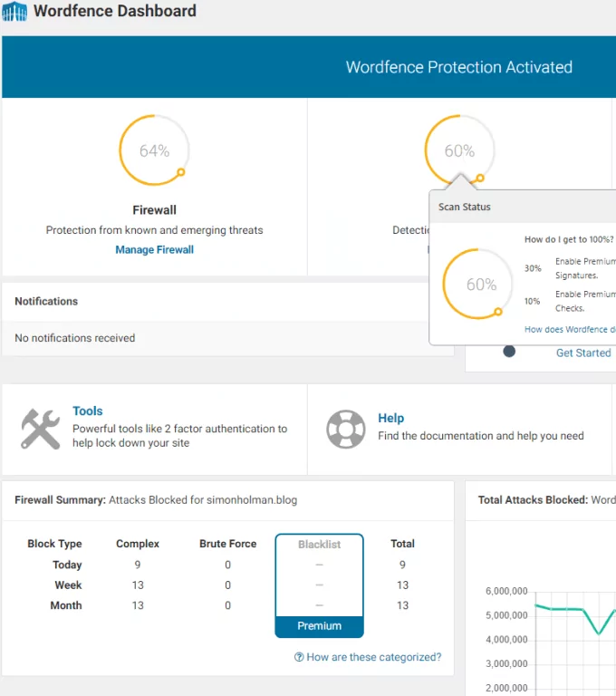Screen dimensions: 616x696
Task: Click the Wordfence Protection Activated banner
Action: [458, 67]
